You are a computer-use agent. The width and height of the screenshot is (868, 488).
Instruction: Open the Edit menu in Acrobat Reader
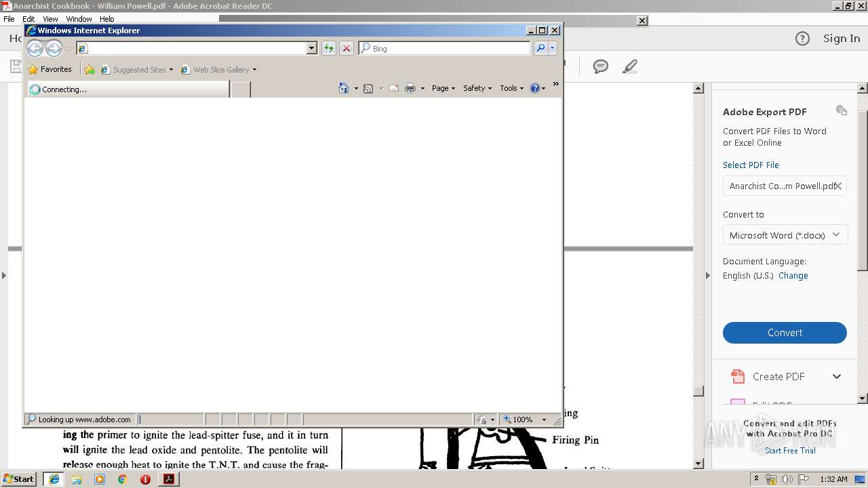[28, 19]
